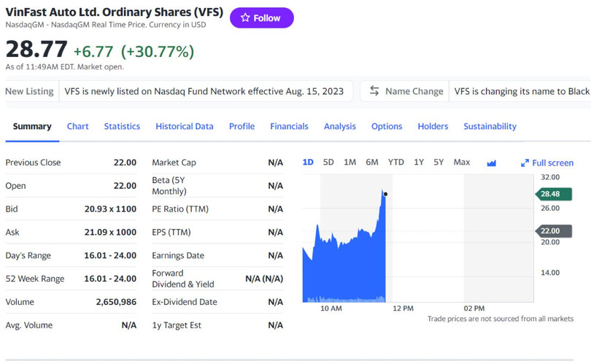Open the Profile tab

(242, 126)
